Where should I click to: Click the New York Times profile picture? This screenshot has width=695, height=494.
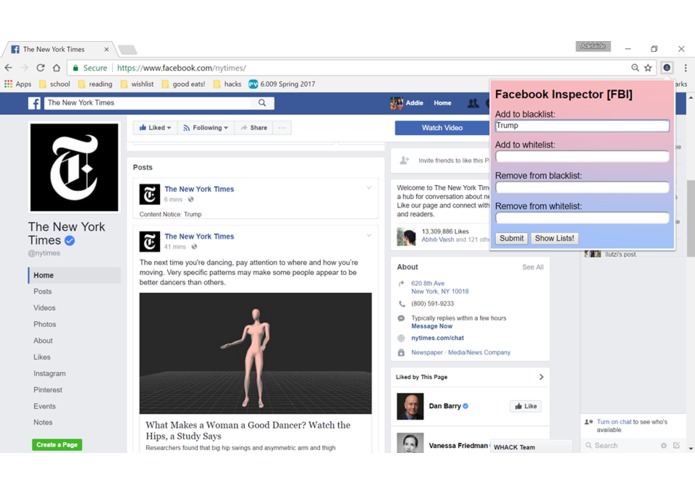point(74,167)
